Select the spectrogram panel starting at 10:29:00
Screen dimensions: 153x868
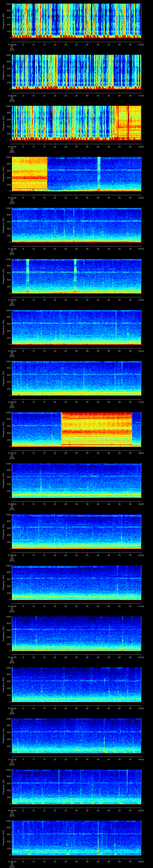point(77,21)
